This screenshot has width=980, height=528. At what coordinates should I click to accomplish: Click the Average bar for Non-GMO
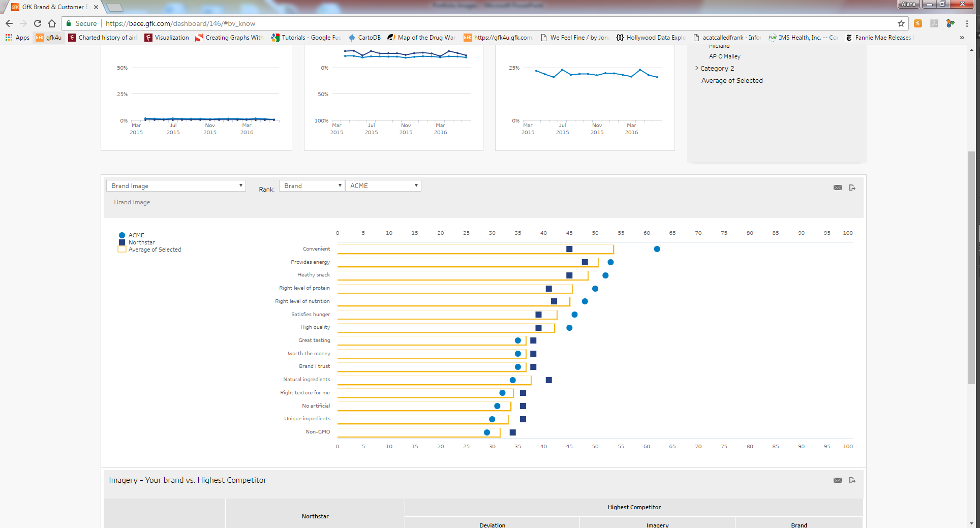click(419, 432)
